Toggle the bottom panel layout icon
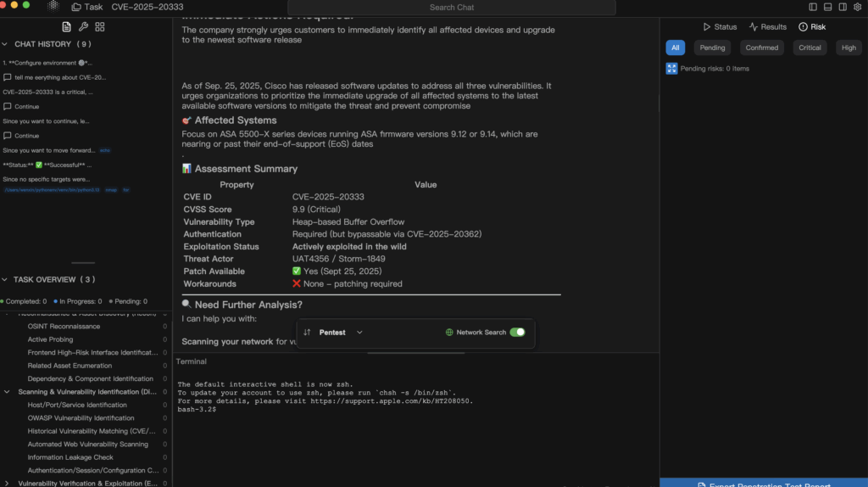The width and height of the screenshot is (868, 487). click(828, 7)
